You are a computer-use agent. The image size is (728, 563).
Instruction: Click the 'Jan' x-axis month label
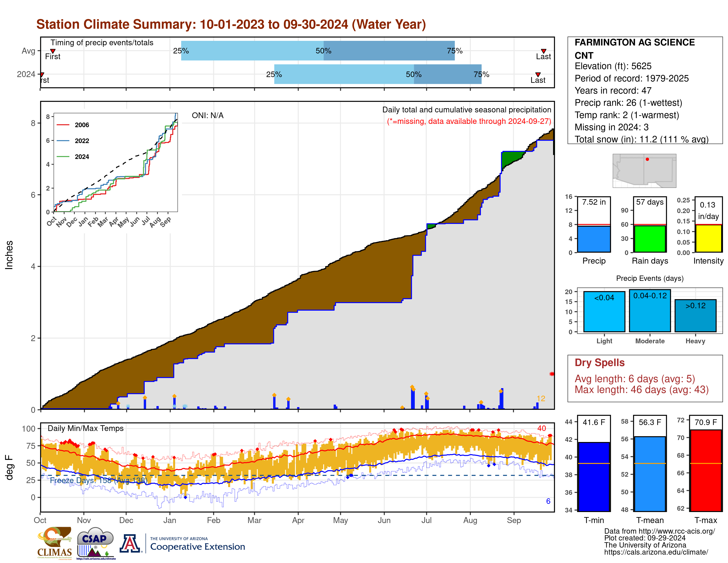(x=170, y=520)
